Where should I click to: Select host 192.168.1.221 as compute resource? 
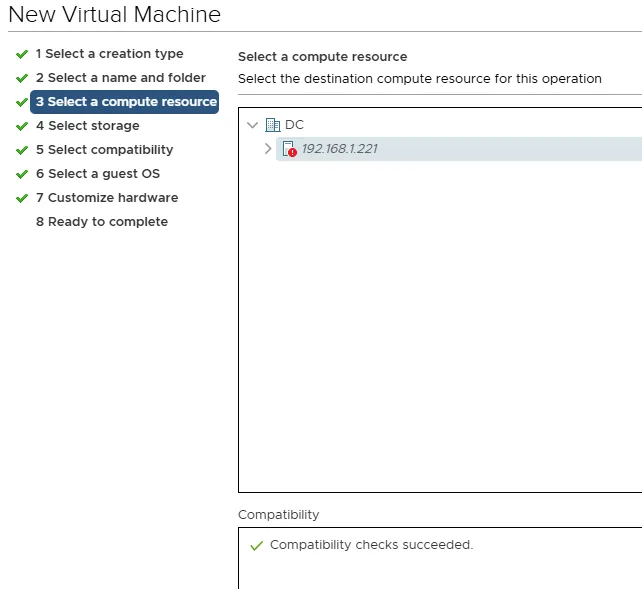[x=339, y=149]
